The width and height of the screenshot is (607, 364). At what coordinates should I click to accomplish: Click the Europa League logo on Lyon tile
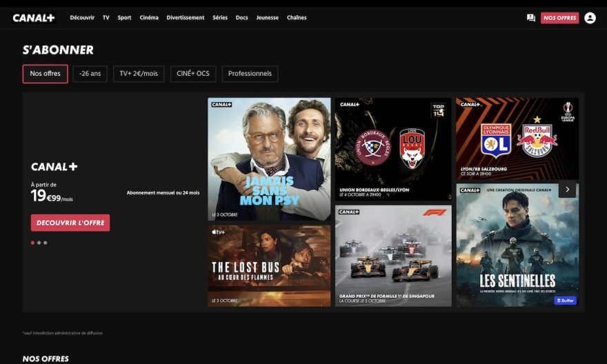pos(568,112)
